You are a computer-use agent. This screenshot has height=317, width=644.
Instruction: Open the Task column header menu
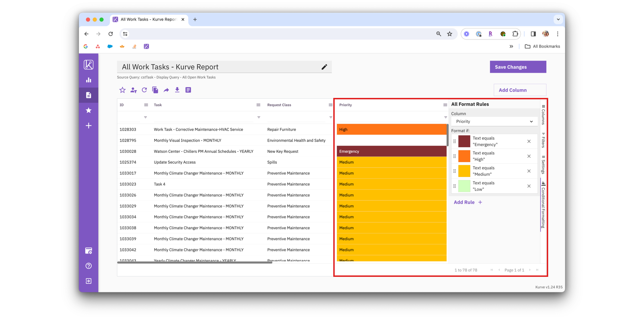click(x=258, y=105)
